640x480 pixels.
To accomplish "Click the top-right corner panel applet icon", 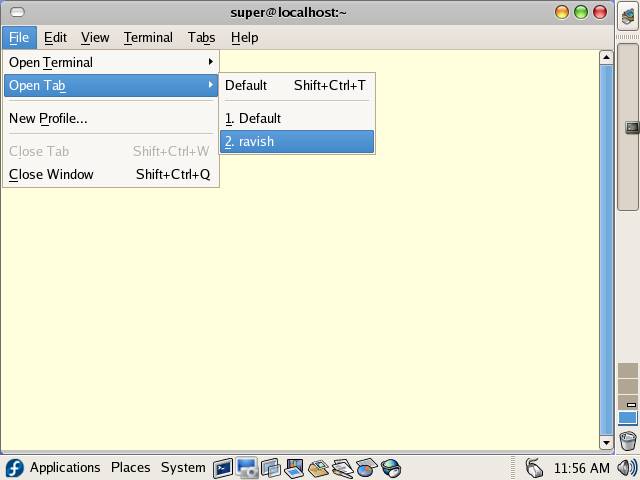I will point(628,17).
